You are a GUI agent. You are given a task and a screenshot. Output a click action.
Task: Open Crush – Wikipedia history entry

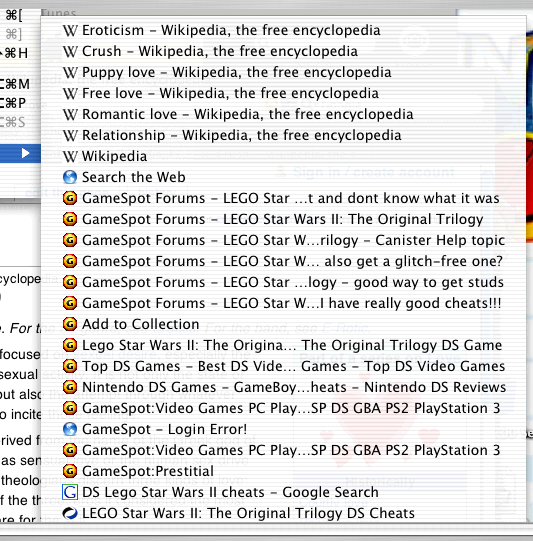(284, 51)
